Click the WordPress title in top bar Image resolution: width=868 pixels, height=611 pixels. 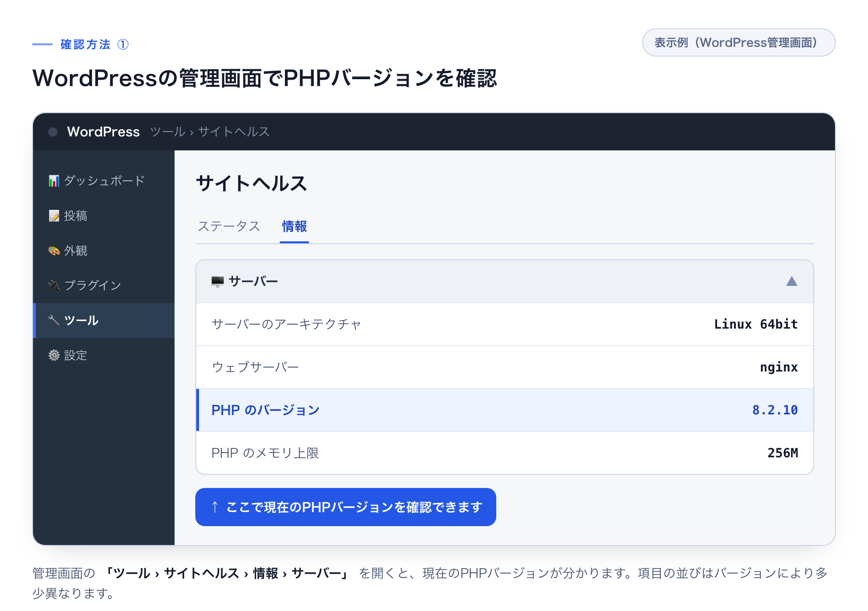click(x=103, y=132)
